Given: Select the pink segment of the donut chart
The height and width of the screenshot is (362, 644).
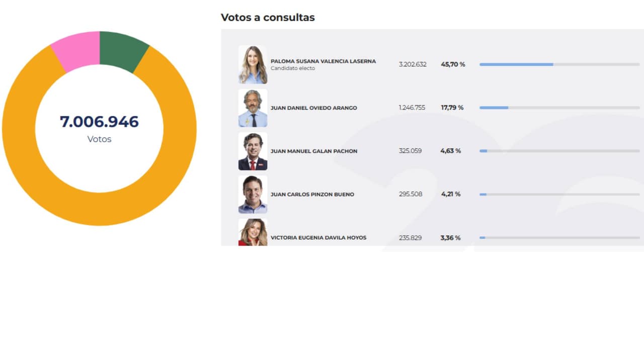Looking at the screenshot, I should tap(77, 51).
